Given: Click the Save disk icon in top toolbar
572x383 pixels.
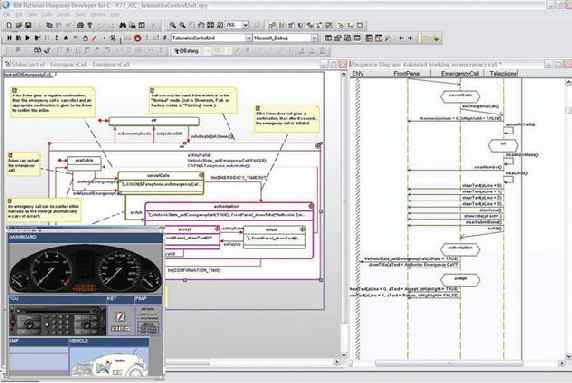Looking at the screenshot, I should (x=28, y=25).
